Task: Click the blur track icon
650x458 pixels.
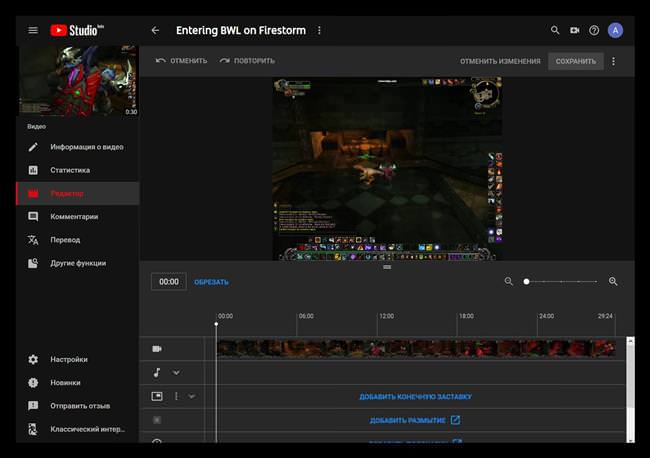Action: pyautogui.click(x=157, y=420)
